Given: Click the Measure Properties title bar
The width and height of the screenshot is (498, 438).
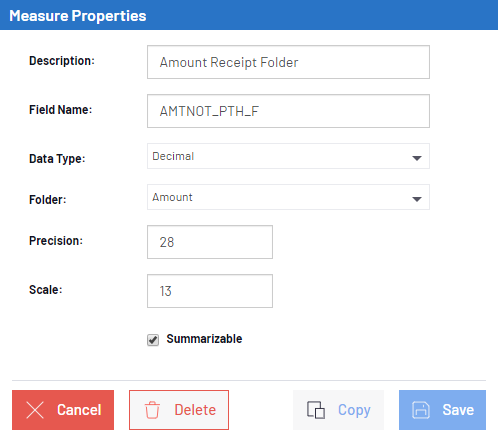Looking at the screenshot, I should pos(249,15).
